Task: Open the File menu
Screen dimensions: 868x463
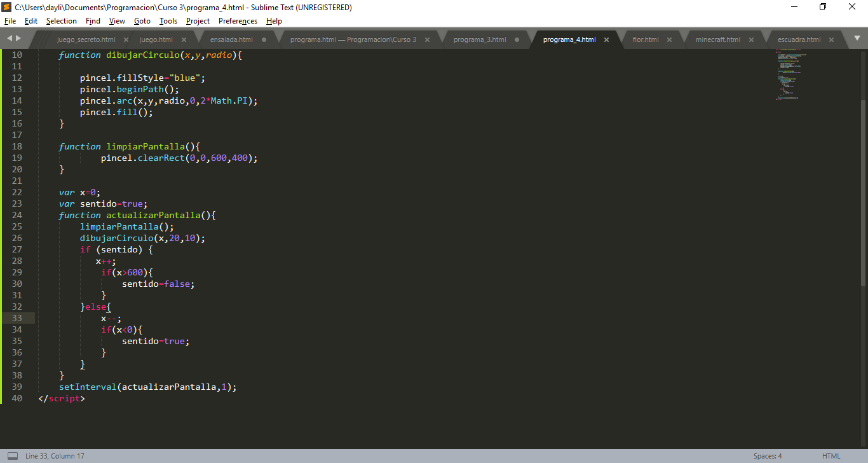Action: click(x=10, y=21)
